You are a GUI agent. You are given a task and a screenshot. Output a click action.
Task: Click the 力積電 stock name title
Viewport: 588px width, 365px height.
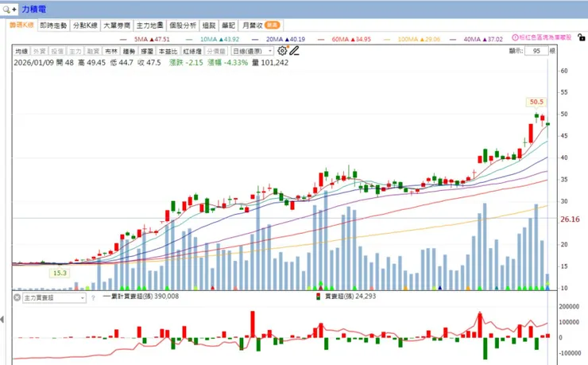pos(33,10)
